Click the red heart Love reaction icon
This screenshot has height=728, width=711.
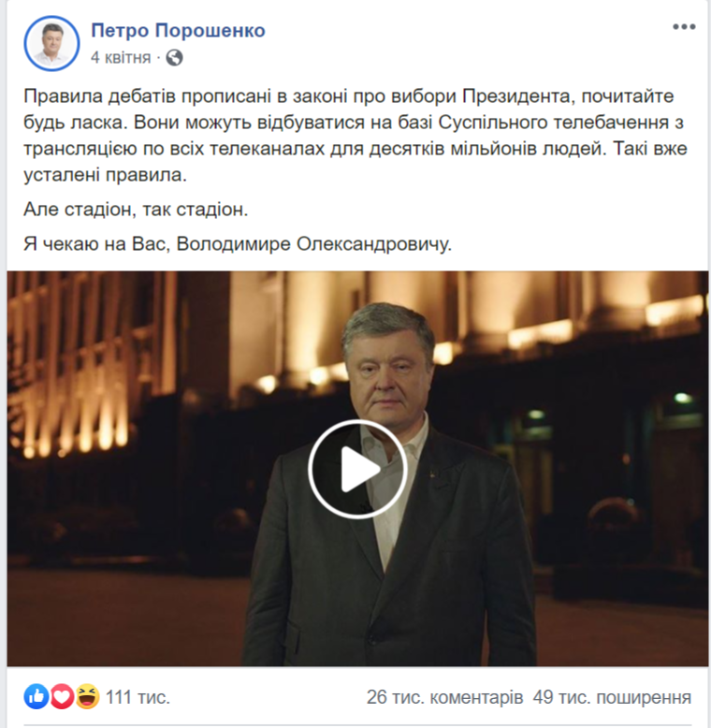click(62, 696)
